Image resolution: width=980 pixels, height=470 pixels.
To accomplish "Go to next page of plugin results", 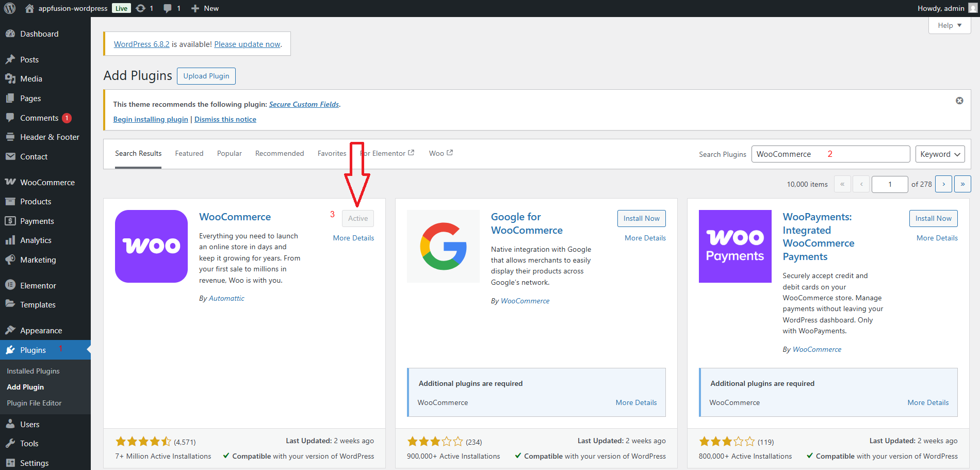I will 943,184.
